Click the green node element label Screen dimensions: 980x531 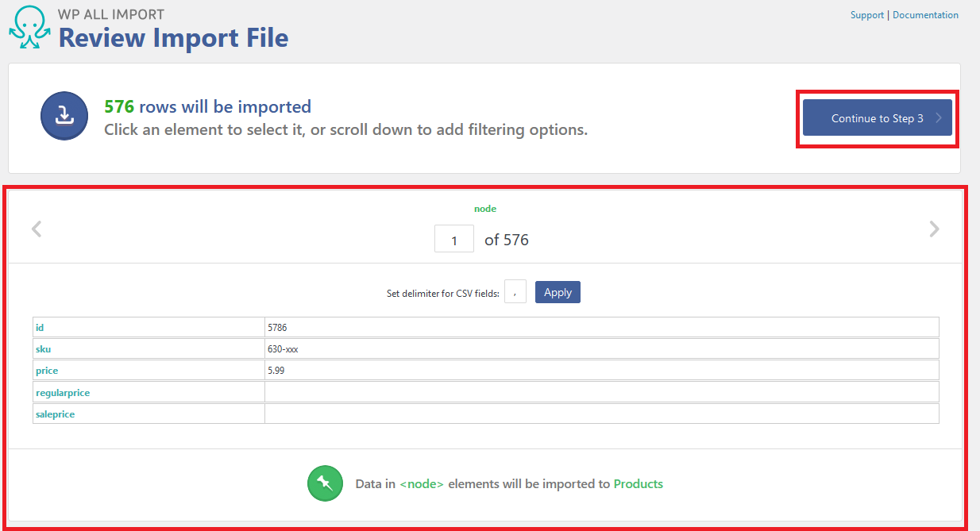(x=485, y=209)
